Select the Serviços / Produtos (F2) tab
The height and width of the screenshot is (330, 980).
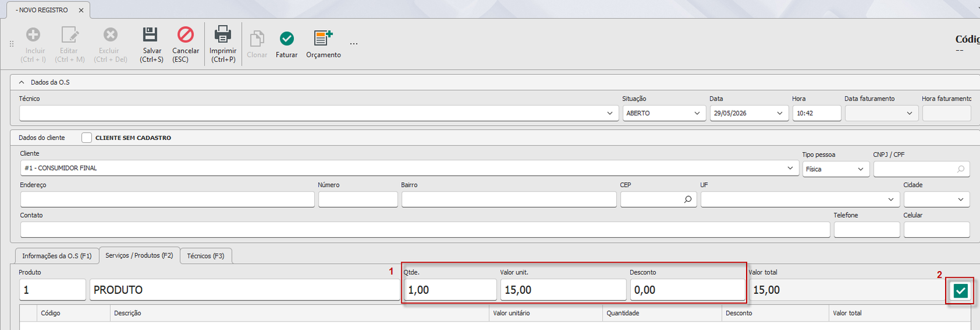[139, 255]
